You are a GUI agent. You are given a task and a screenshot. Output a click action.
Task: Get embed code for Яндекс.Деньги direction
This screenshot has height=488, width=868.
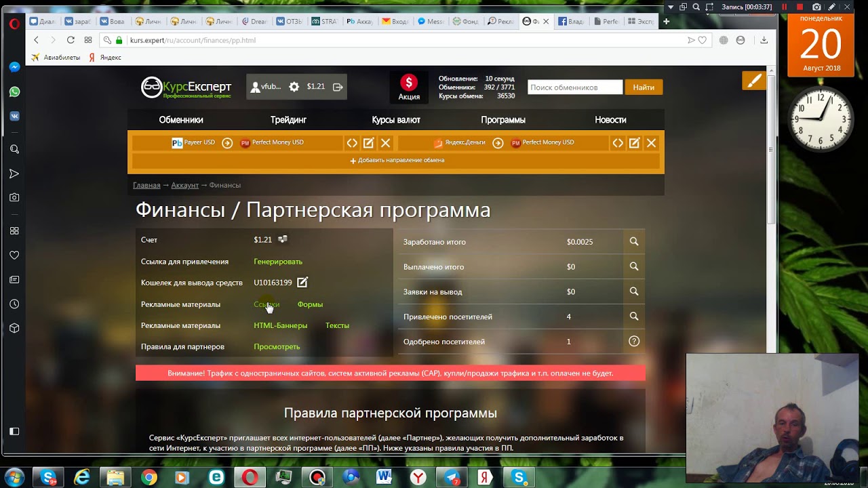(x=618, y=143)
